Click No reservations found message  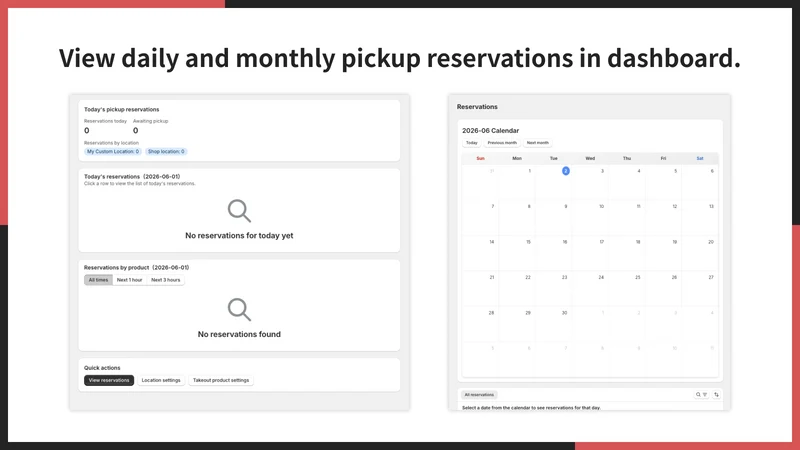click(x=239, y=334)
